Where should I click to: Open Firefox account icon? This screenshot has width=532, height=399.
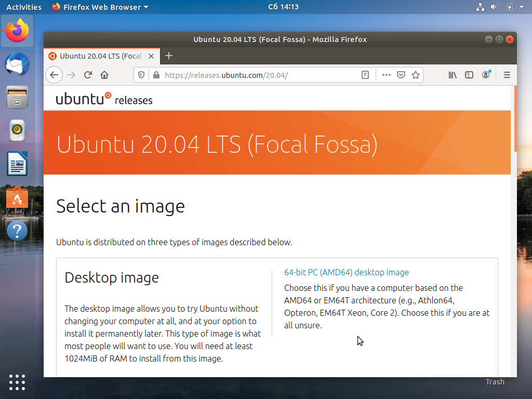(486, 75)
